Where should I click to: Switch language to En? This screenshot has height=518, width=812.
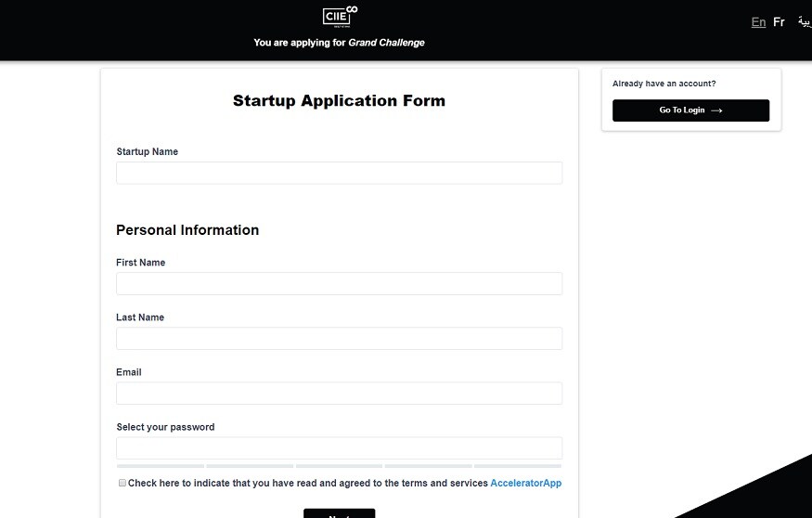point(758,21)
